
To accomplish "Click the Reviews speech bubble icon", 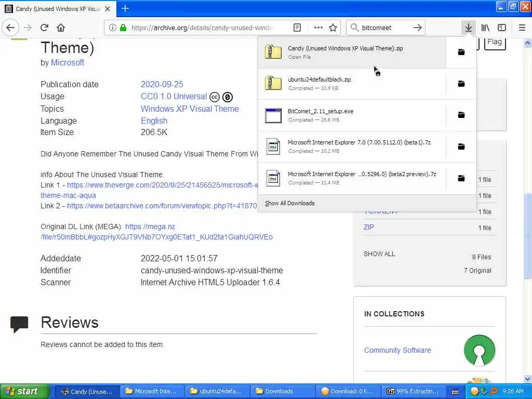I will pos(19,324).
